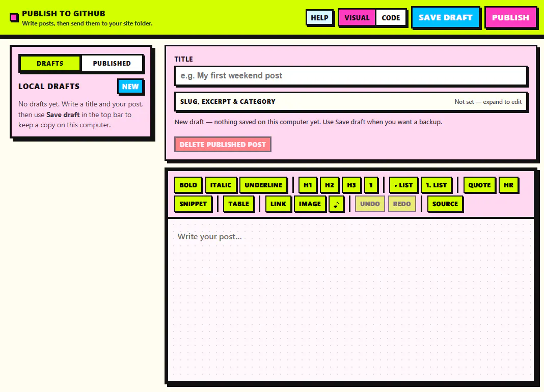
Task: Click the paragraph button right of H3
Action: 371,185
